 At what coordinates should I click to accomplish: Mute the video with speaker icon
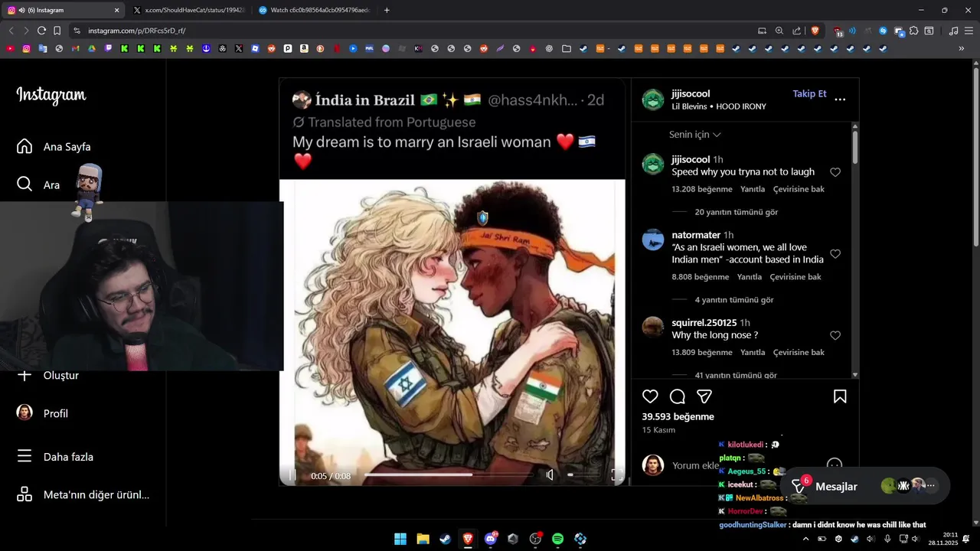click(550, 475)
